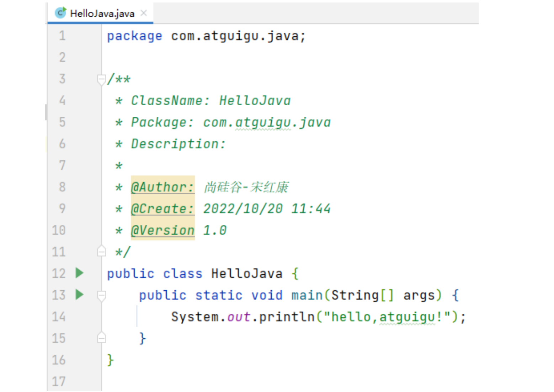Click the highlighted '@Create:' tag
Viewport: 554px width, 392px height.
pos(163,209)
